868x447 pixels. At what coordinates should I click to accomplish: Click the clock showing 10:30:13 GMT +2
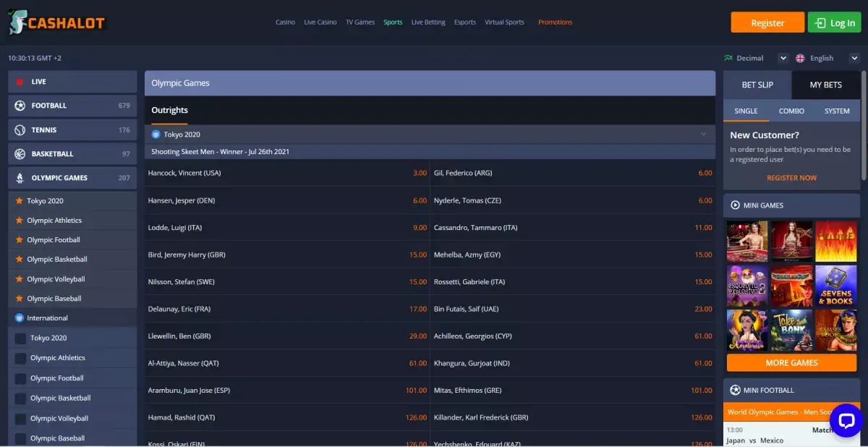35,58
